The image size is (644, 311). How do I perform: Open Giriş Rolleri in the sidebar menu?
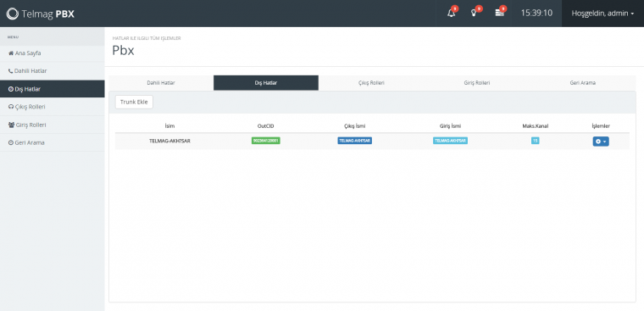coord(53,125)
